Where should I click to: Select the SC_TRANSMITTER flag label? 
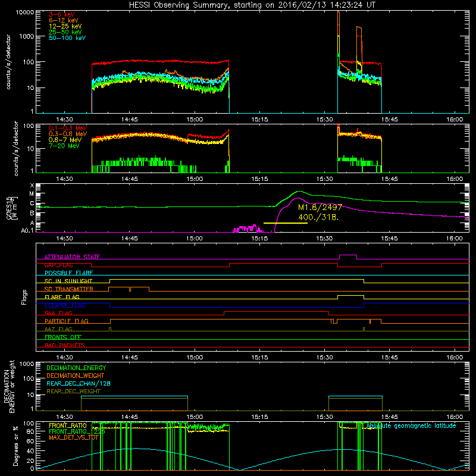pos(68,289)
